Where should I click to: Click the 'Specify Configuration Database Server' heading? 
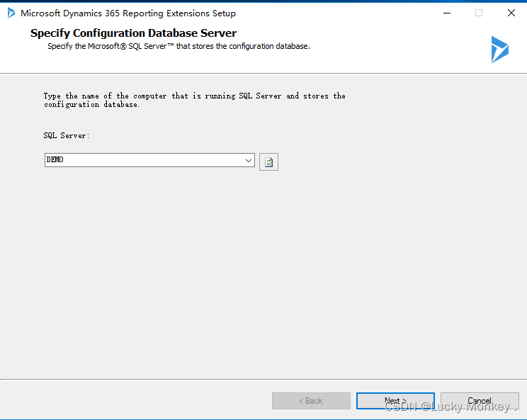pyautogui.click(x=133, y=33)
